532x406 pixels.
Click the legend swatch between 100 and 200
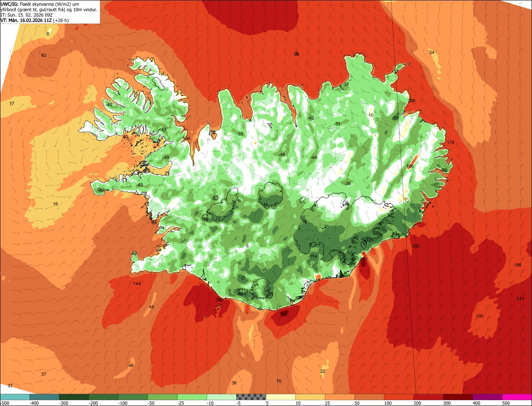(399, 397)
